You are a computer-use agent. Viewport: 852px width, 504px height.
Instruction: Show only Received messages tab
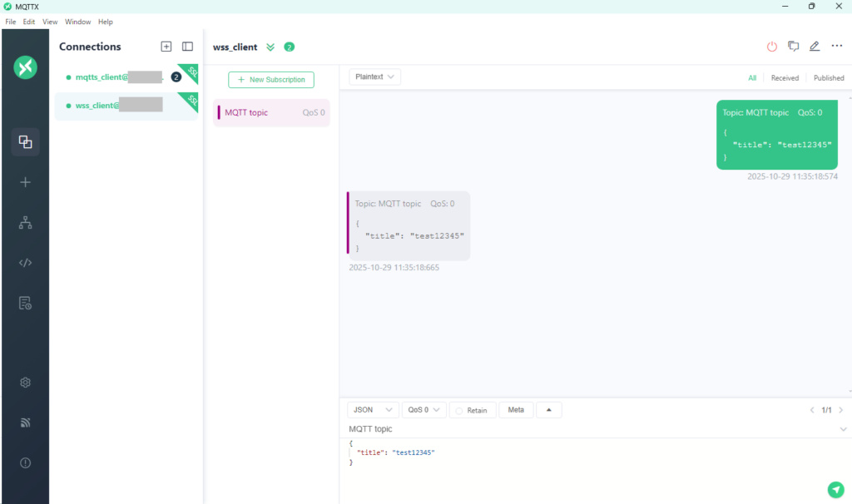click(784, 78)
